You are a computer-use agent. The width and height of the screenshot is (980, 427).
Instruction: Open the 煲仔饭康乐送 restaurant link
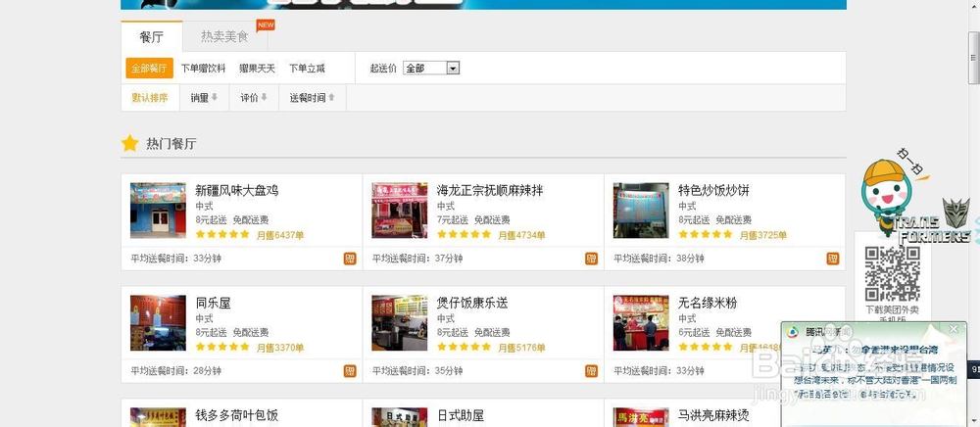(472, 303)
